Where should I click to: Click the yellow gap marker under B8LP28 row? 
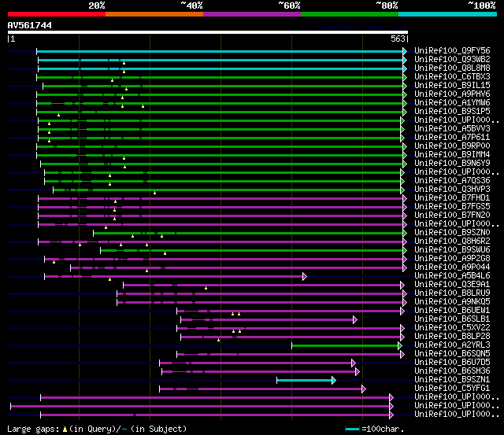219,340
